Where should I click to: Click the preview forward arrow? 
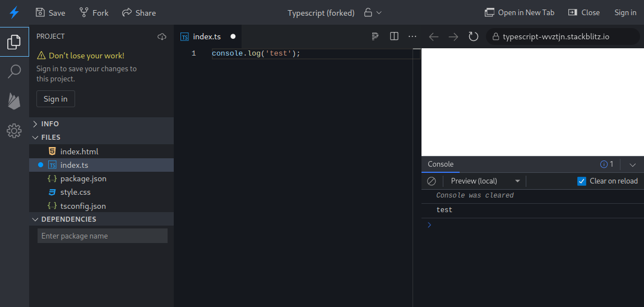pos(453,36)
